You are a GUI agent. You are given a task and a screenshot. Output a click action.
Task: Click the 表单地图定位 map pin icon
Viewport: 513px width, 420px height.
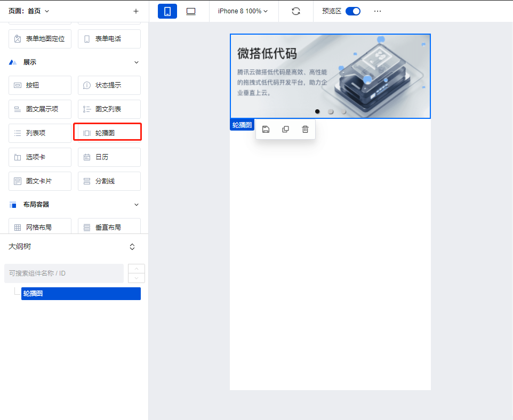click(18, 39)
